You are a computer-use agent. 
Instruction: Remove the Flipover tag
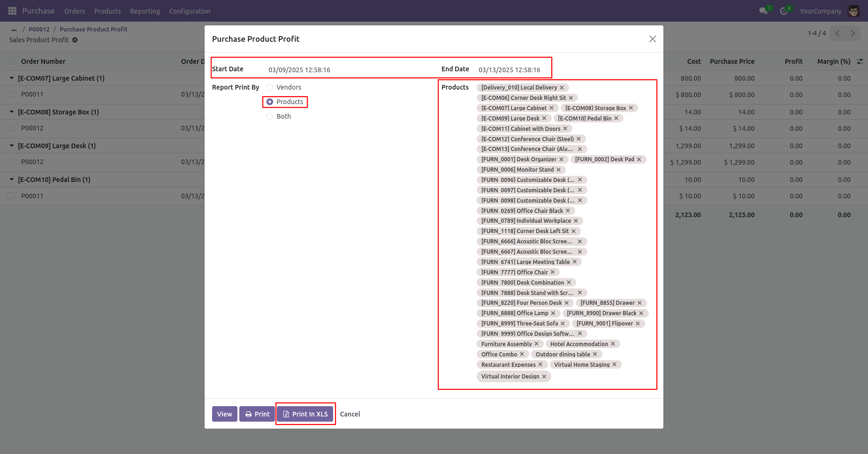pyautogui.click(x=638, y=324)
